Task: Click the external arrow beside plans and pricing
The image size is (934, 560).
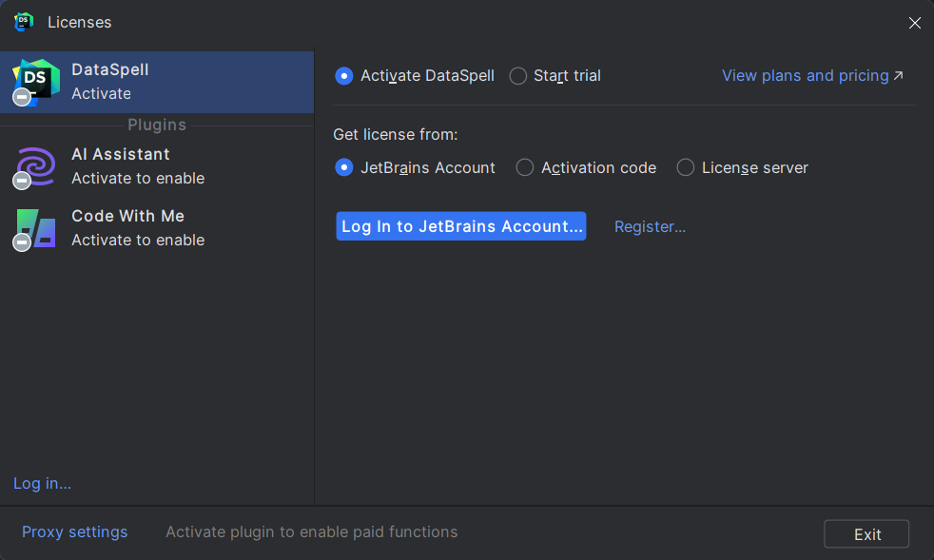Action: tap(898, 76)
